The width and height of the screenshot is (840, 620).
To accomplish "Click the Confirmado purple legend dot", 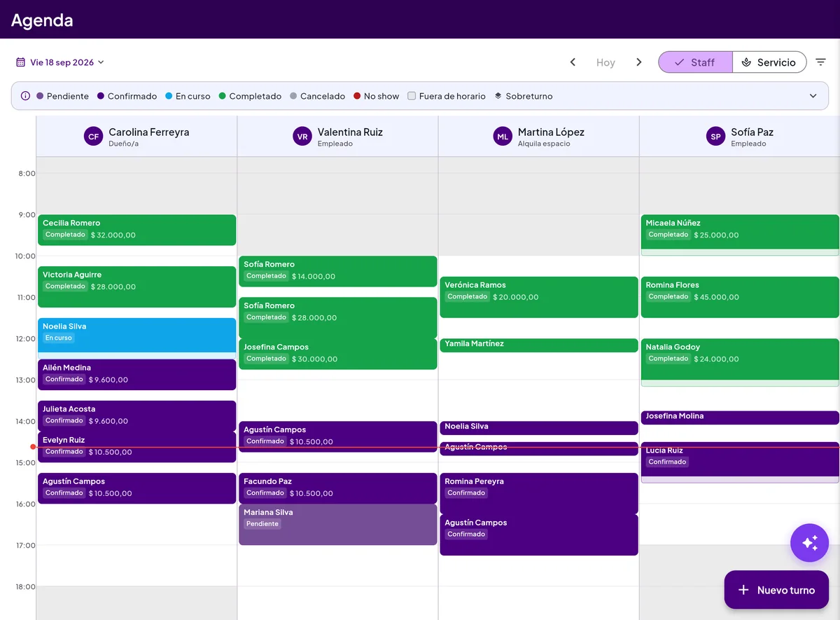I will click(x=101, y=96).
